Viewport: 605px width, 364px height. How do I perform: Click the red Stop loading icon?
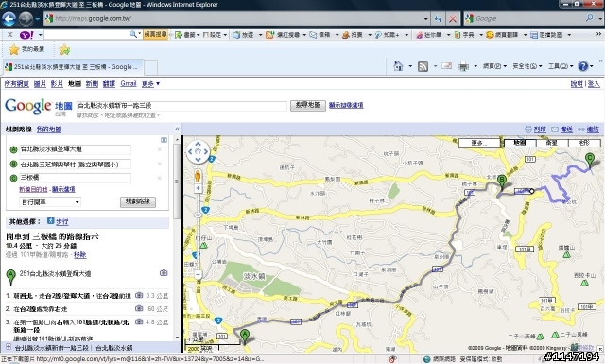453,19
